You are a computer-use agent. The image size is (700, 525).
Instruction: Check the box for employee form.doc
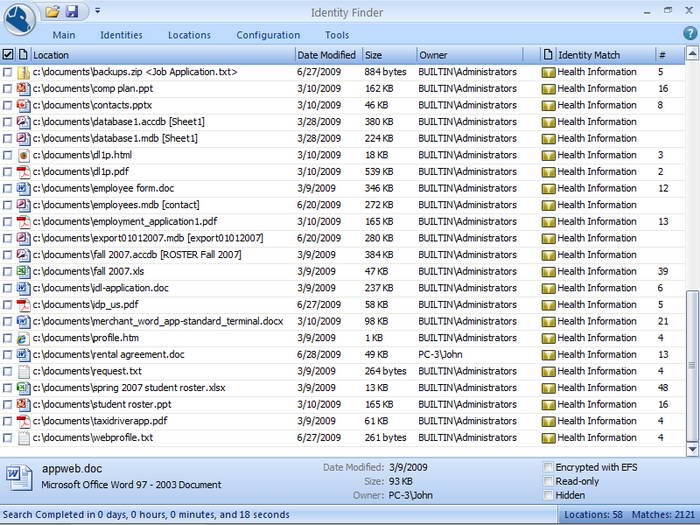click(x=7, y=188)
